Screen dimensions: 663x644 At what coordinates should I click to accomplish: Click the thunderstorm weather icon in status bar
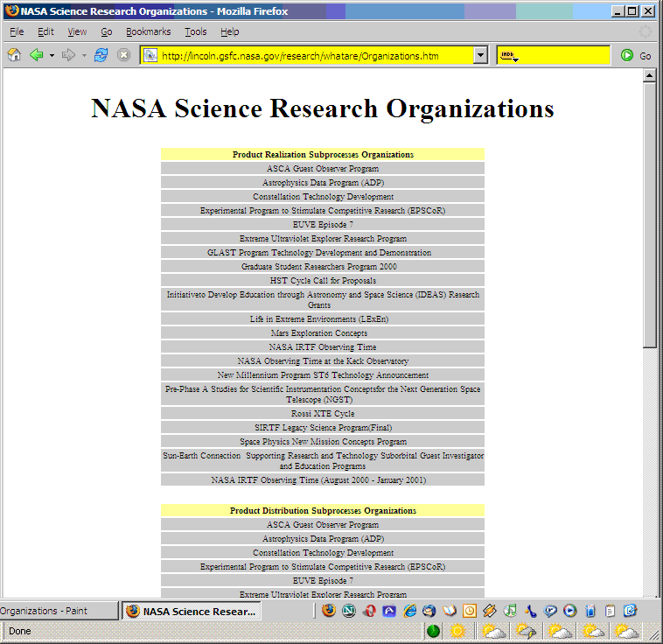click(x=525, y=631)
